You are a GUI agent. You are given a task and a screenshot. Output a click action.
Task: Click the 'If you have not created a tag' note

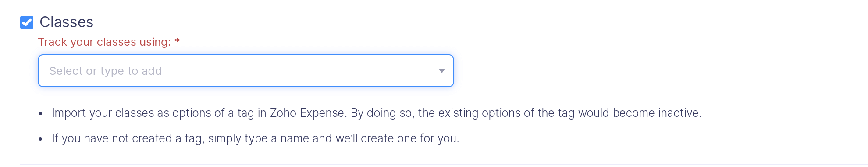(256, 138)
